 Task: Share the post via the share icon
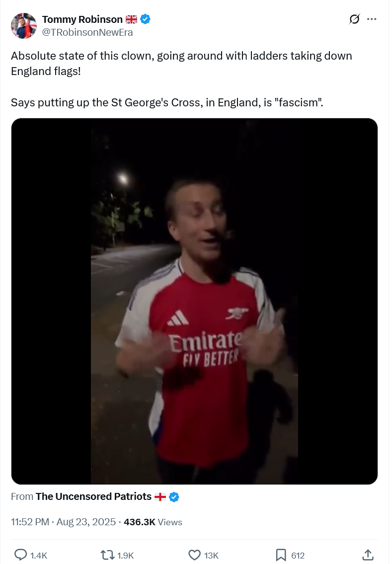368,555
